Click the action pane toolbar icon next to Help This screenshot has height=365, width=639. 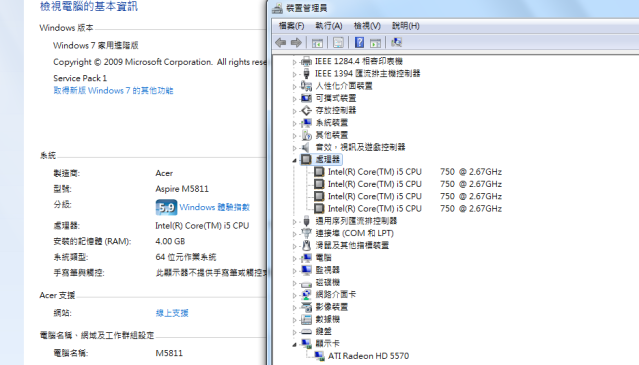[x=375, y=43]
